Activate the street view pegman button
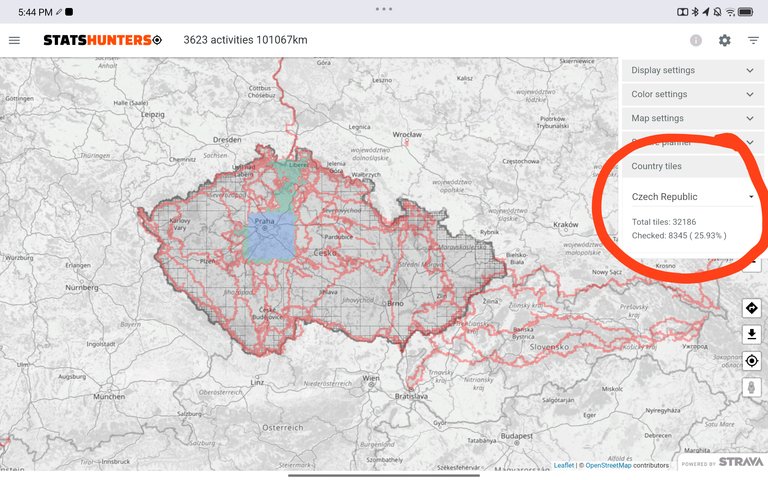Viewport: 768px width, 480px height. tap(752, 387)
